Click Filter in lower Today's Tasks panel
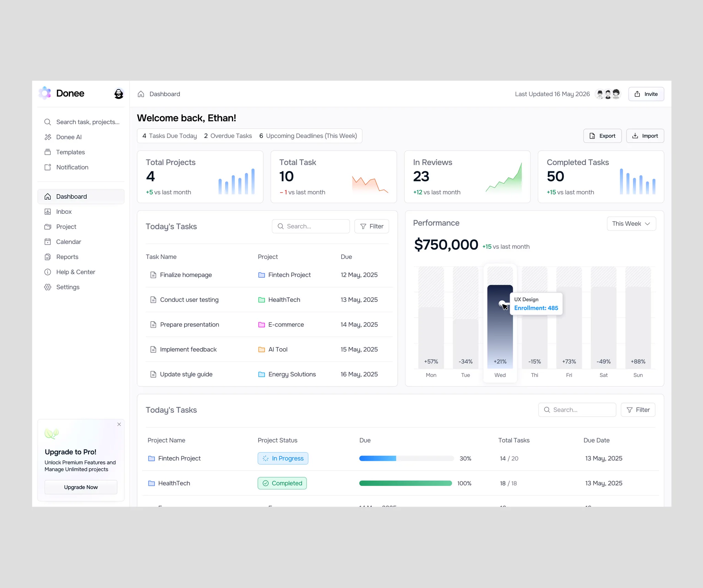This screenshot has width=703, height=588. pyautogui.click(x=638, y=410)
